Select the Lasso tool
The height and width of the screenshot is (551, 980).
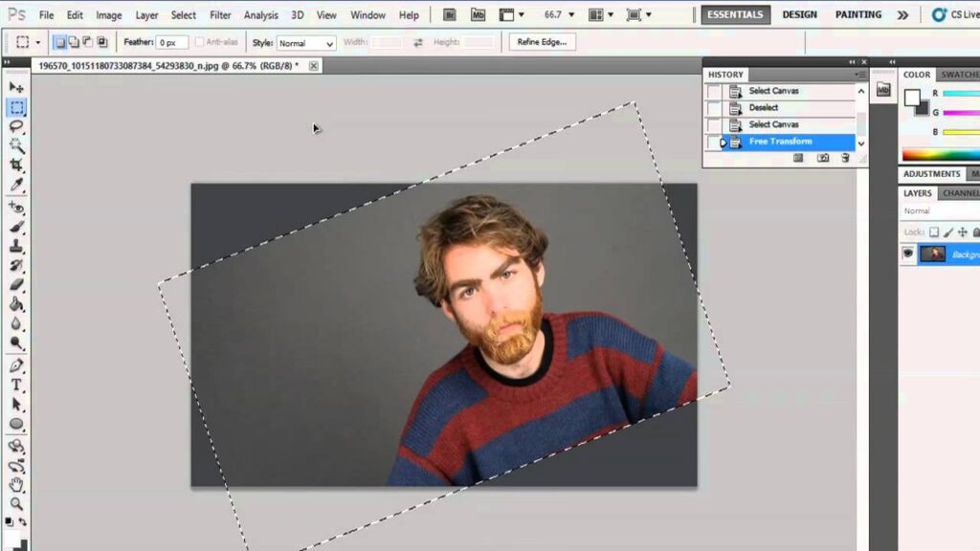[17, 126]
